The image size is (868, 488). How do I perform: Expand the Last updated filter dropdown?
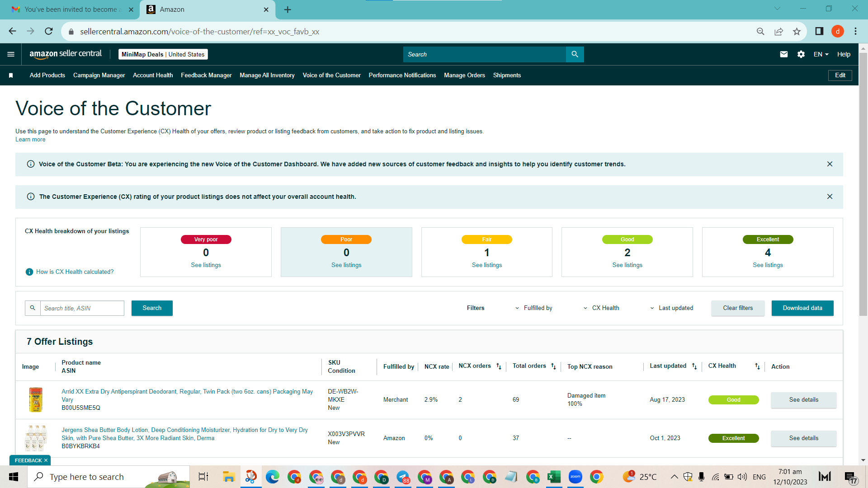click(672, 308)
